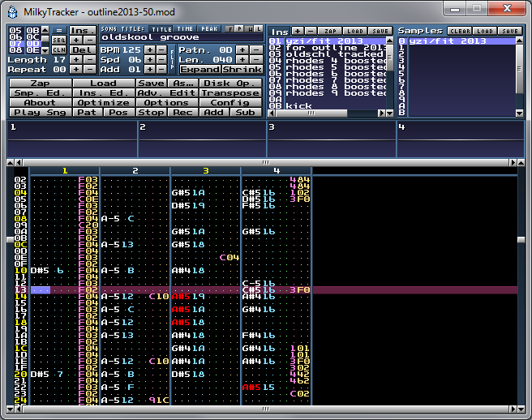Open the Smp. Ed. sample editor
Viewport: 532px width, 420px height.
41,93
